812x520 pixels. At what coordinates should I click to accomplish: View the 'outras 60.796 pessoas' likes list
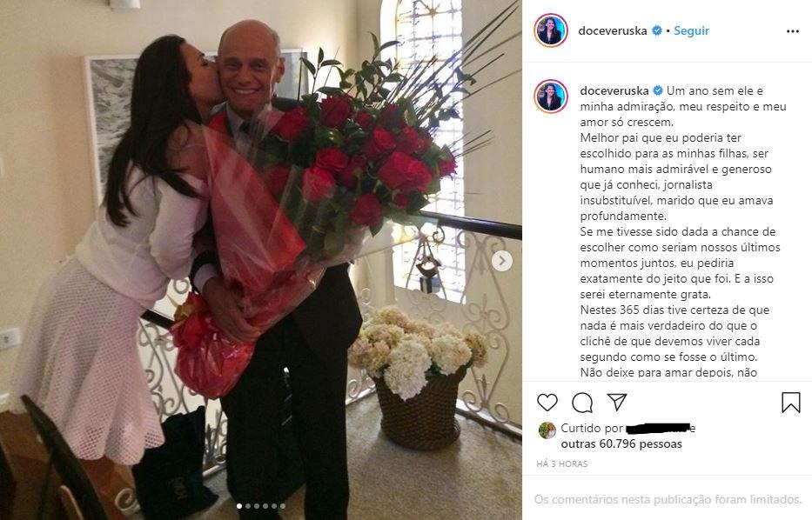point(621,444)
